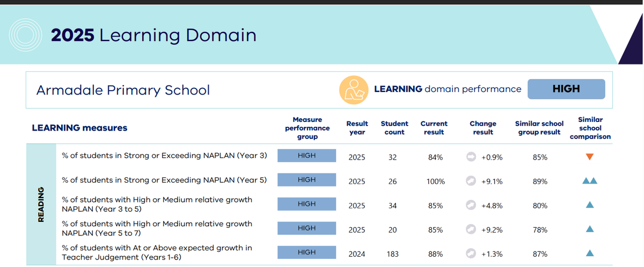
Task: Click the orange Learning domain person icon
Action: (x=353, y=90)
